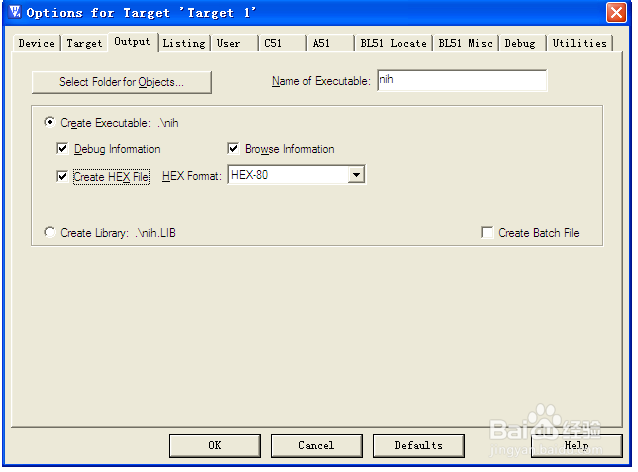Switch to the Device tab

tap(37, 43)
